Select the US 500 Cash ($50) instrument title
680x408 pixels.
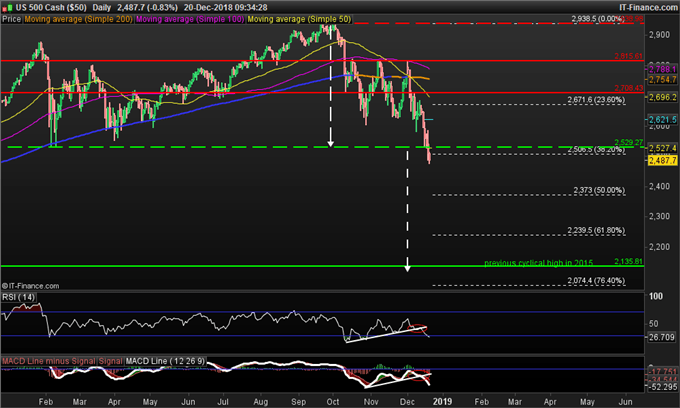point(51,7)
